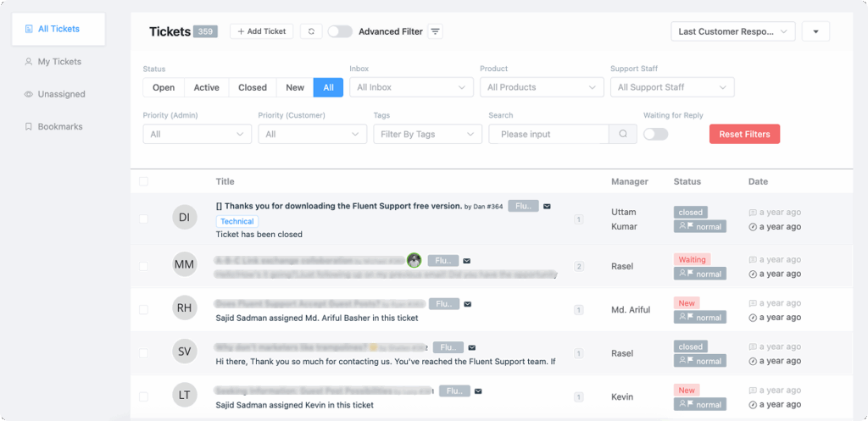
Task: Click the mail icon in the SV ticket row
Action: pyautogui.click(x=472, y=348)
